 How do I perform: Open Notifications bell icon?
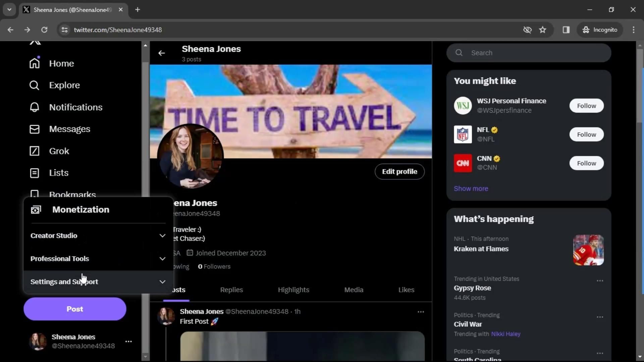pos(34,107)
